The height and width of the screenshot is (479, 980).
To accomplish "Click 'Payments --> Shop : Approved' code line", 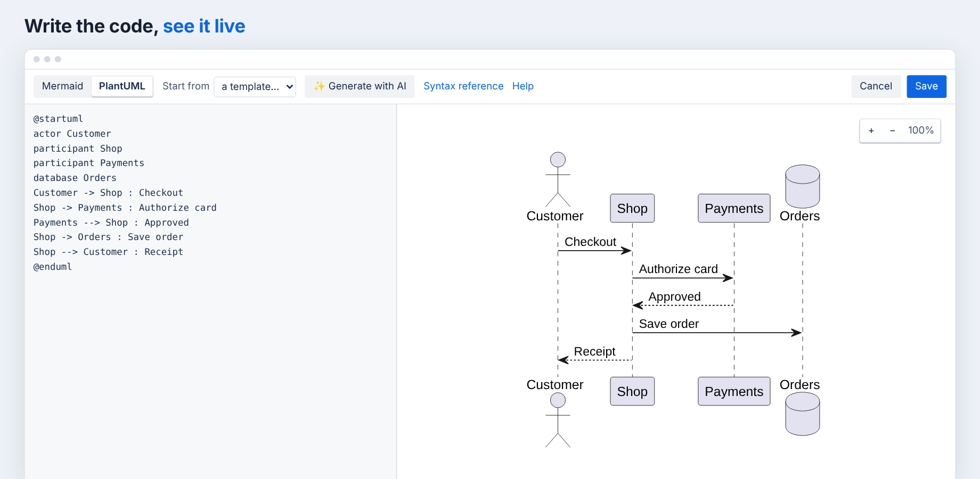I will click(111, 222).
